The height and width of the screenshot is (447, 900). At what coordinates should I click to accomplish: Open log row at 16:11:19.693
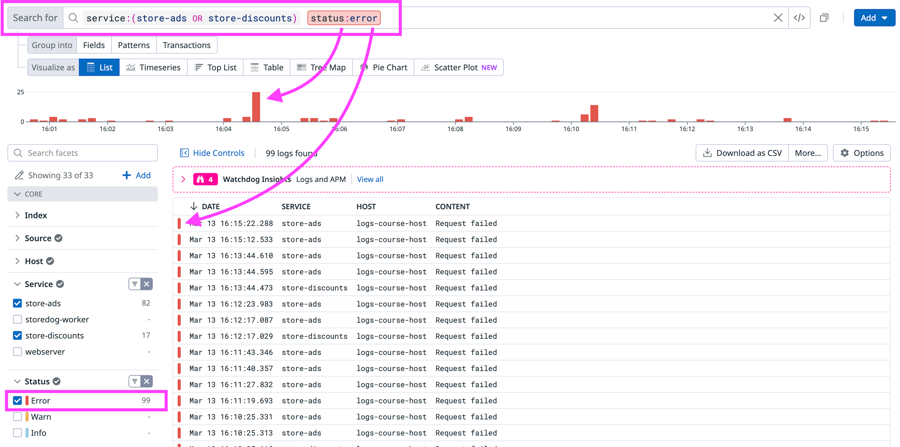(531, 401)
